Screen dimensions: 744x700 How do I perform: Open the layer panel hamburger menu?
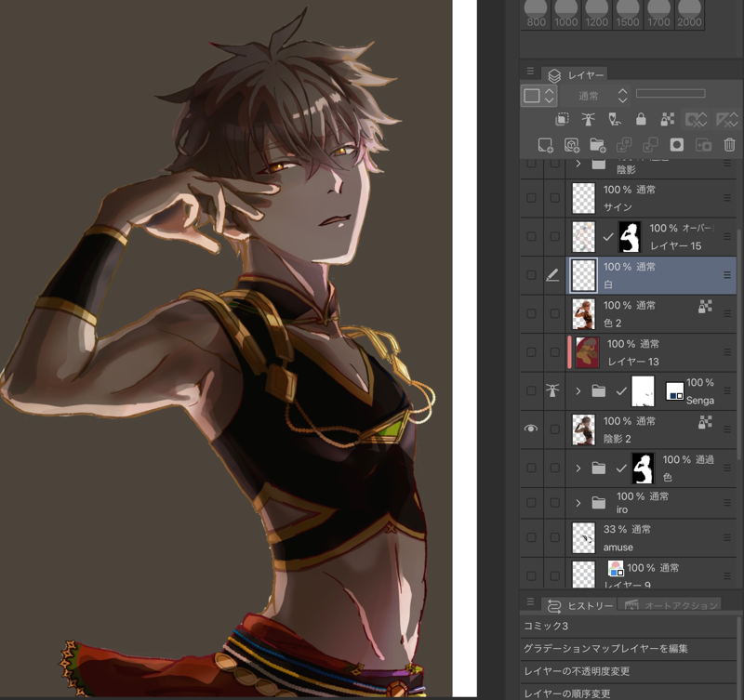[x=530, y=72]
